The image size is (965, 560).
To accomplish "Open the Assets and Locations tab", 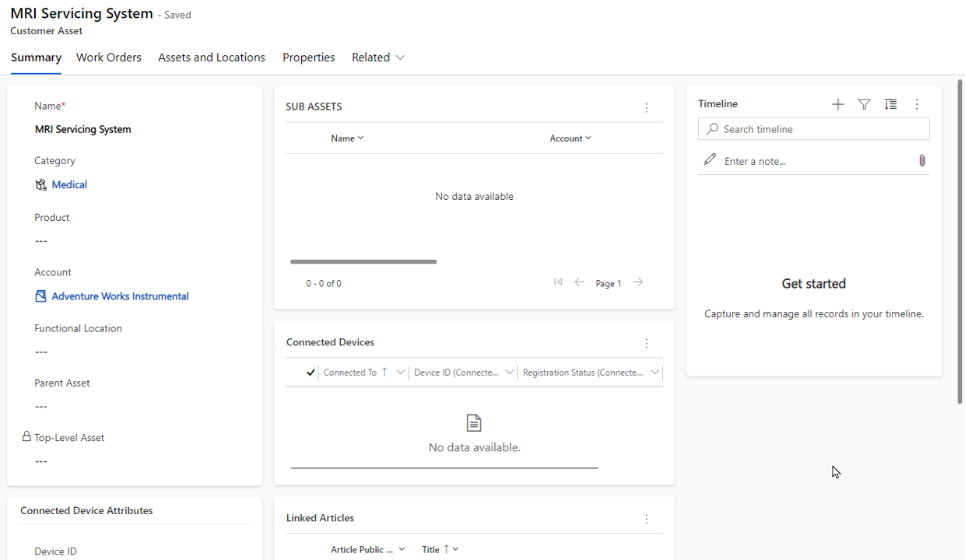I will click(x=212, y=58).
